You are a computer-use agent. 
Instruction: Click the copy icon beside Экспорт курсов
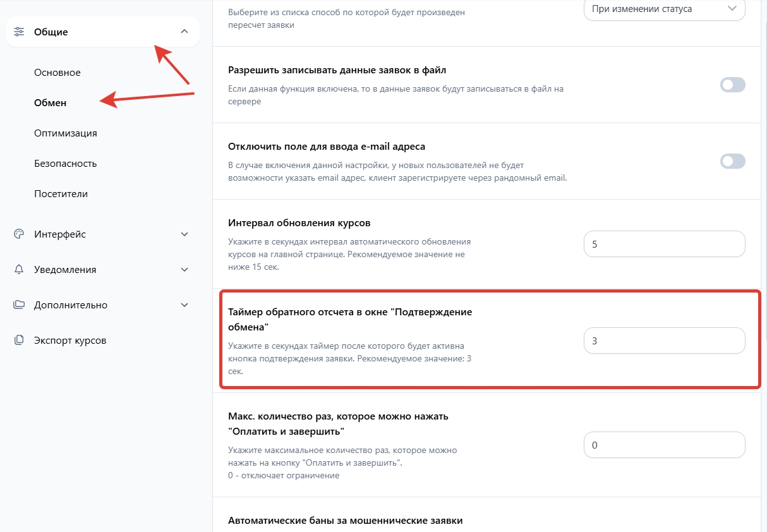pos(19,341)
